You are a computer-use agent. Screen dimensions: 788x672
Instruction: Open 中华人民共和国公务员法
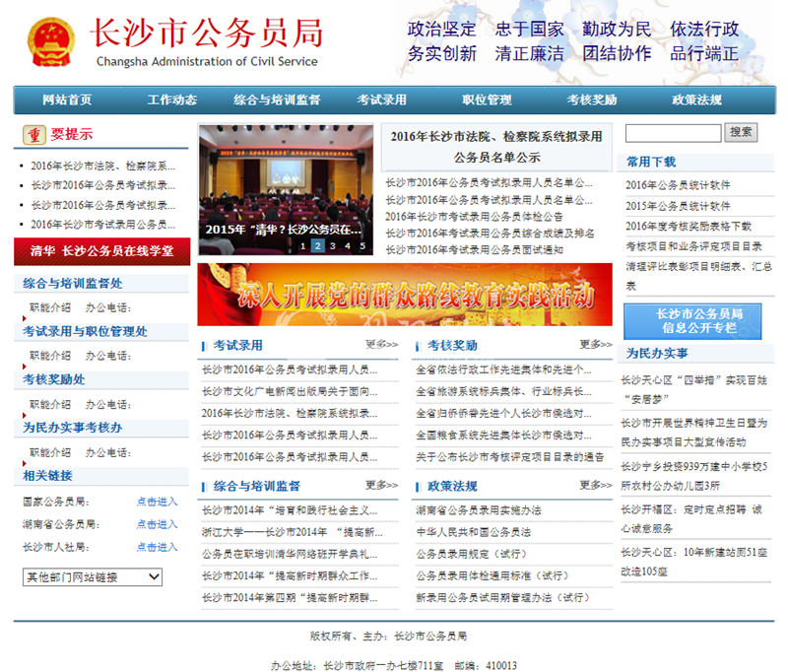(474, 532)
